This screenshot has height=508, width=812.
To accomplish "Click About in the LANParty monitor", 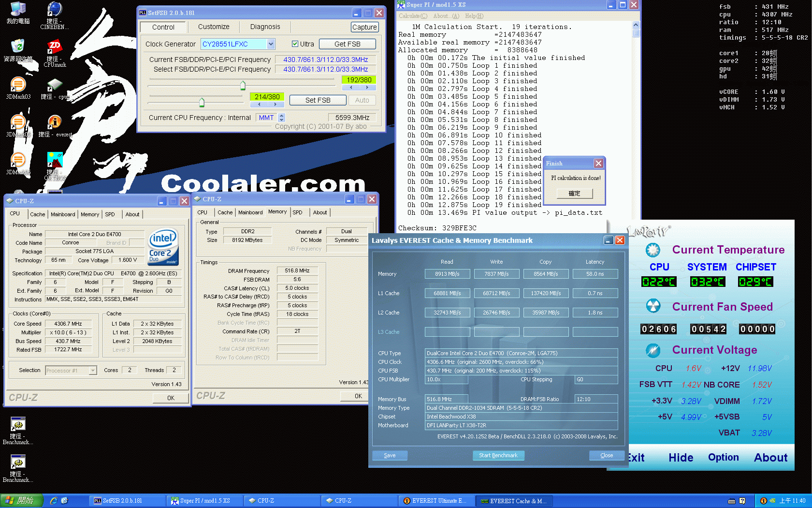I will (771, 457).
